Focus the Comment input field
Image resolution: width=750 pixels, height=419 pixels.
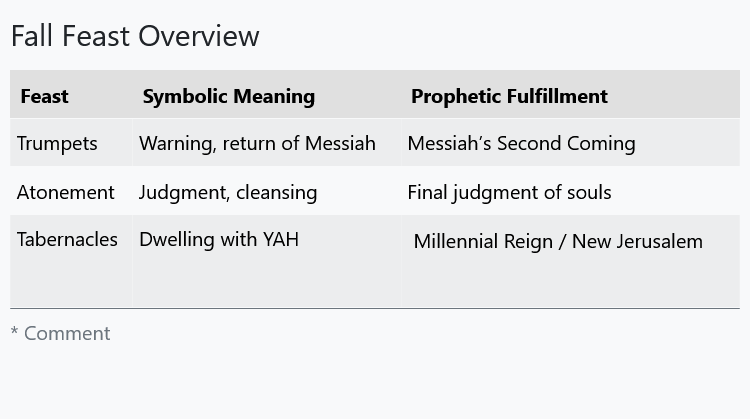375,333
